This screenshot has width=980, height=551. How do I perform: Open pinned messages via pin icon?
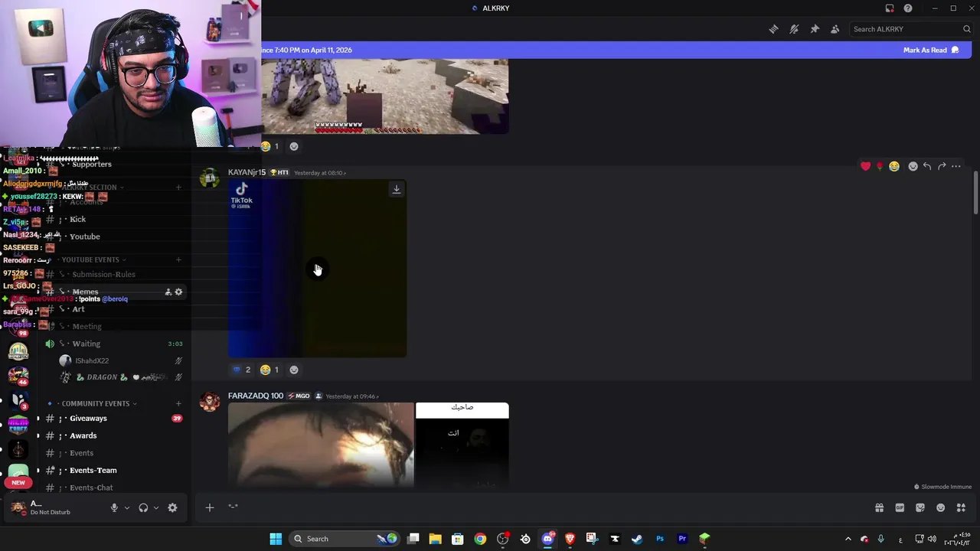point(815,29)
